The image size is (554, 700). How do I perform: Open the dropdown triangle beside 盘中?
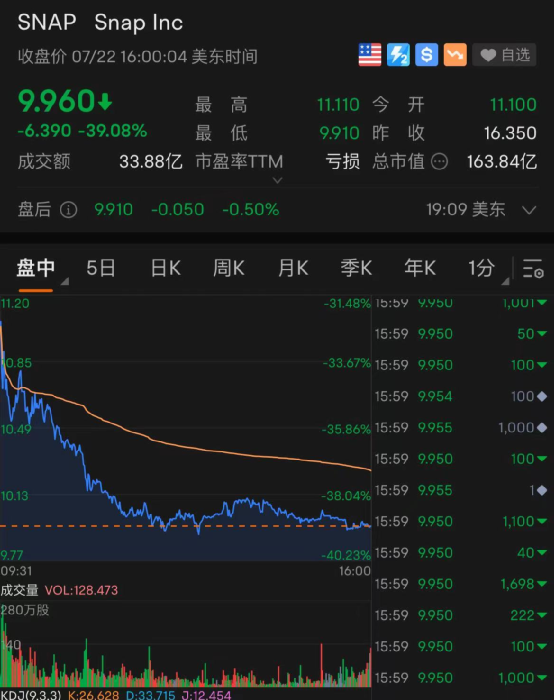[x=64, y=281]
